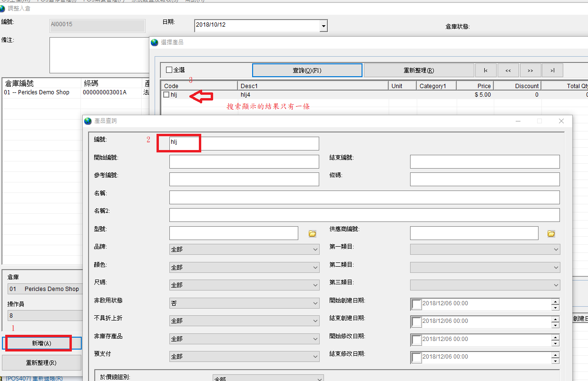Click the globe icon of 產品查詢 window
Viewport: 588px width, 381px height.
click(88, 121)
